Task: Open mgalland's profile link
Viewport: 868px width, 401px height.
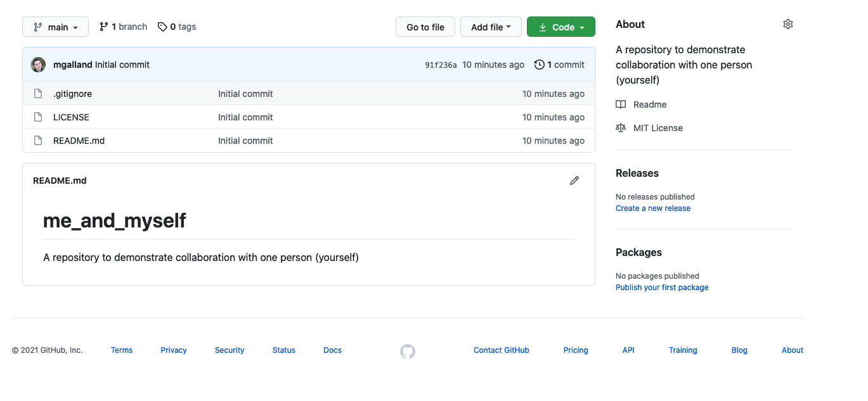Action: (73, 65)
